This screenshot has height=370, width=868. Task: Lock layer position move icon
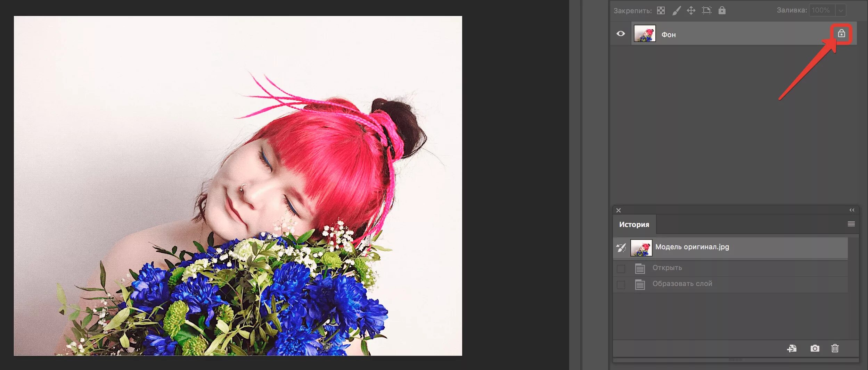click(x=691, y=10)
